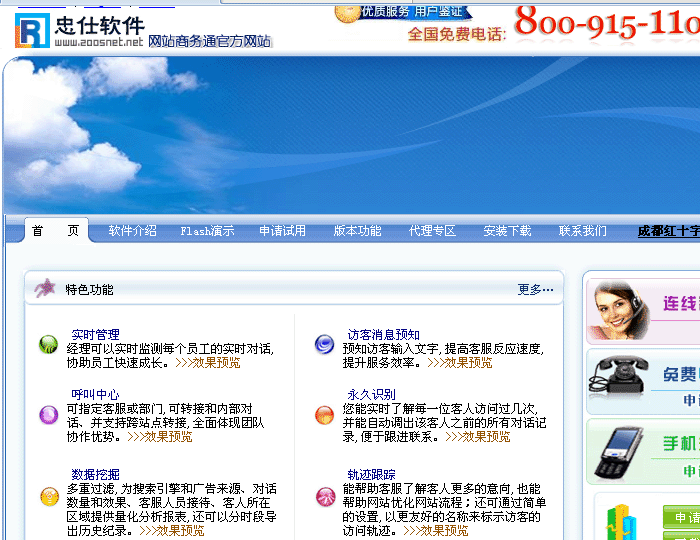700x540 pixels.
Task: Click the mobile phone banner image
Action: pos(617,450)
